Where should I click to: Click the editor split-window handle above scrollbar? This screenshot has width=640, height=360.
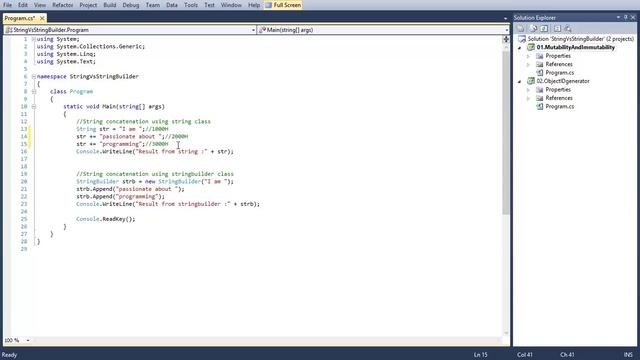pos(506,39)
